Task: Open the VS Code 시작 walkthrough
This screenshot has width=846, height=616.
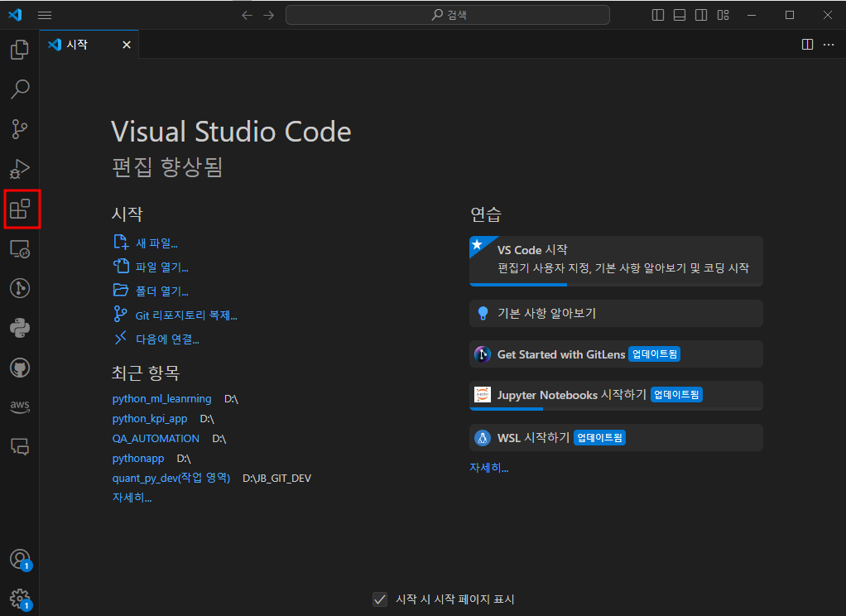Action: (616, 261)
